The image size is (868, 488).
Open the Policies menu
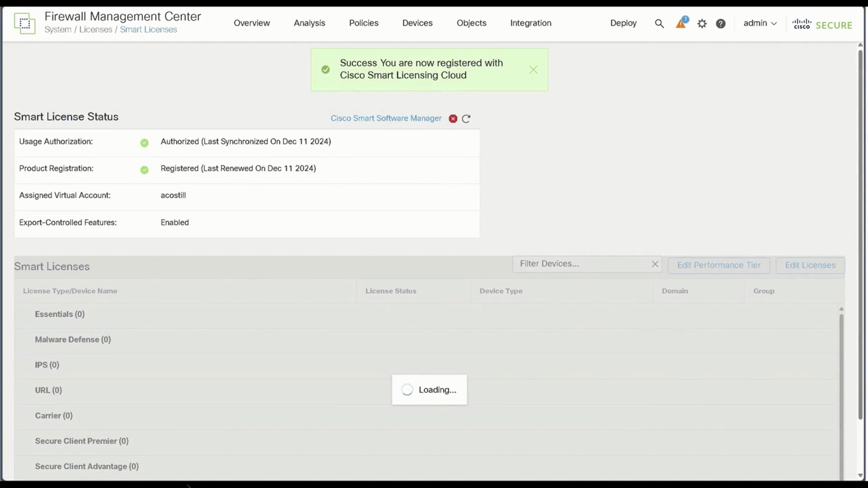point(363,23)
